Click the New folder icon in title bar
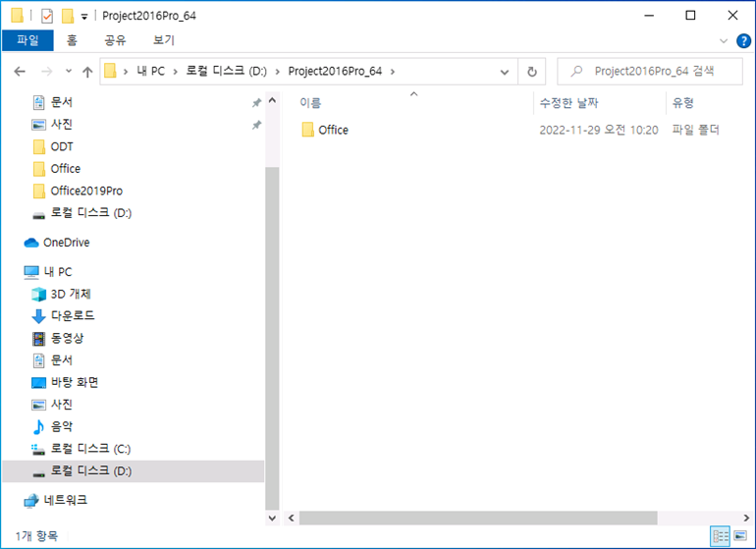 click(68, 16)
